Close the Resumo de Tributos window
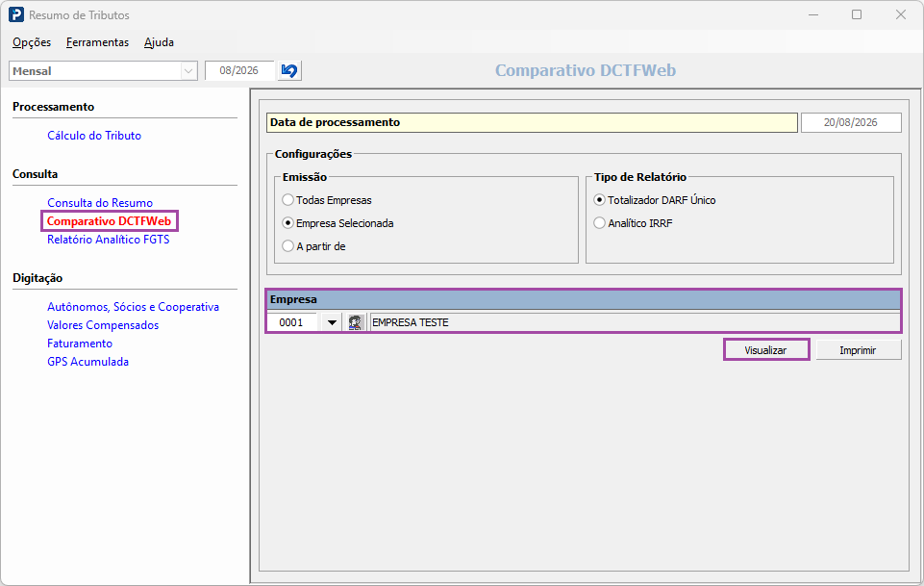This screenshot has height=586, width=924. [x=901, y=14]
